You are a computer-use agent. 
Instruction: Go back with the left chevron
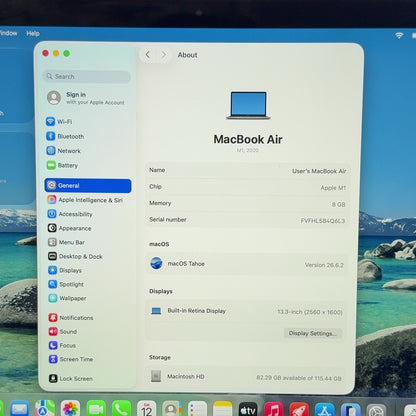(x=148, y=55)
